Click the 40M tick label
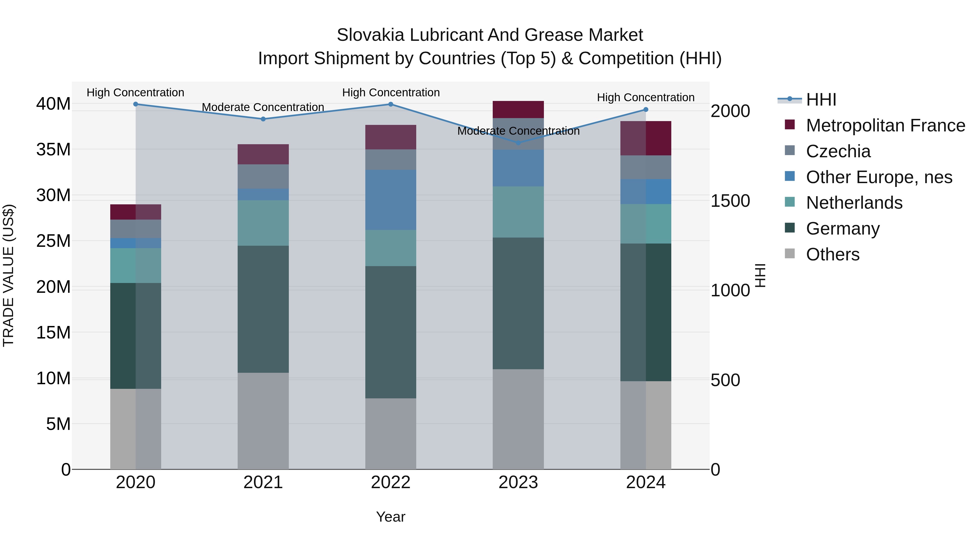The height and width of the screenshot is (551, 980). point(53,104)
